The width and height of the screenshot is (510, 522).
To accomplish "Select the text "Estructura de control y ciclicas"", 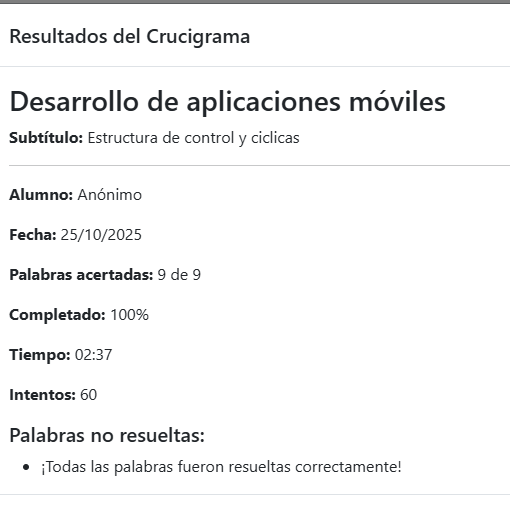I will click(193, 138).
